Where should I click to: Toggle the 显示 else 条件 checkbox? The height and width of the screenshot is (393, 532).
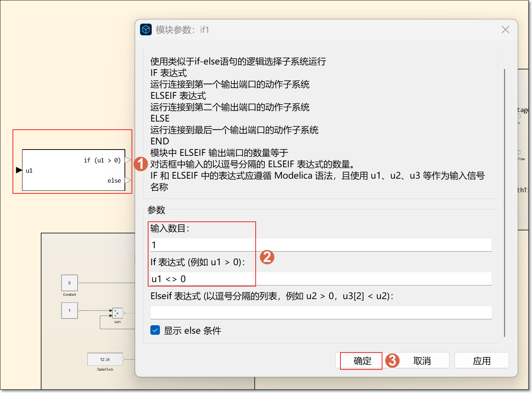tap(155, 330)
